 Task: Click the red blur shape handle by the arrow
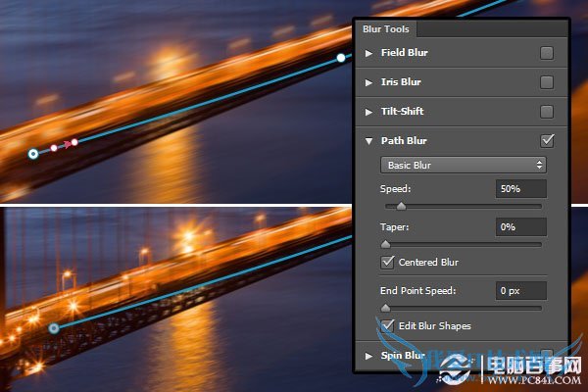click(74, 142)
